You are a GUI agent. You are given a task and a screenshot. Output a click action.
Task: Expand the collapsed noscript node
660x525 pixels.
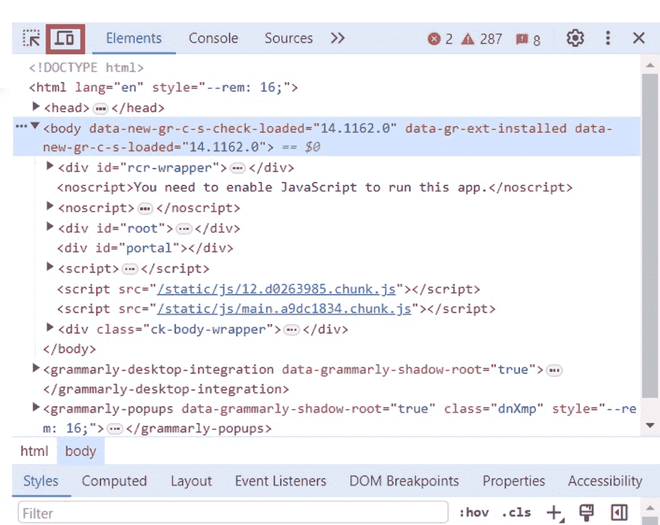50,206
